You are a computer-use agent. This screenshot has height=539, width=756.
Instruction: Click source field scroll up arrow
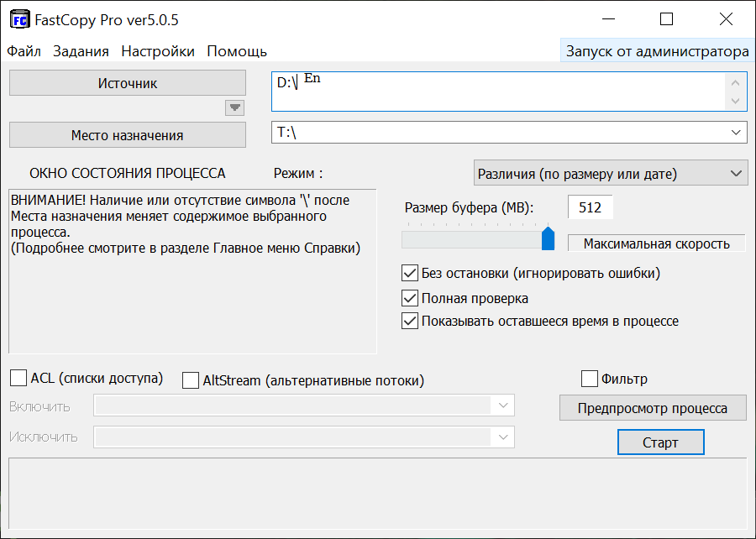[x=735, y=82]
